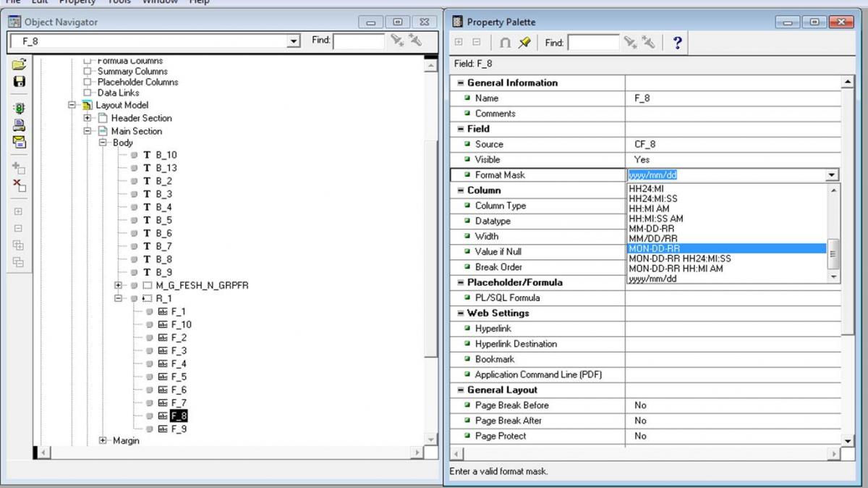
Task: Click the Property Palette Find input field
Action: pyautogui.click(x=593, y=43)
